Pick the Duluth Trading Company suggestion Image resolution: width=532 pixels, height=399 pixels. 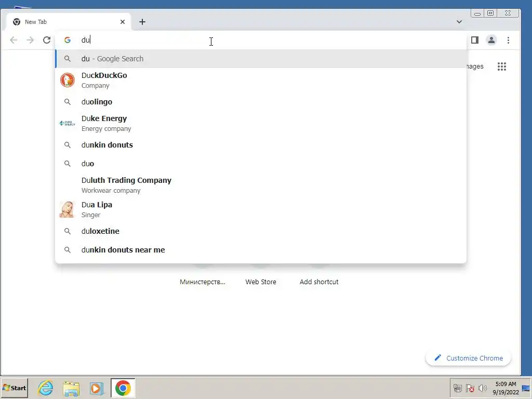tap(261, 185)
